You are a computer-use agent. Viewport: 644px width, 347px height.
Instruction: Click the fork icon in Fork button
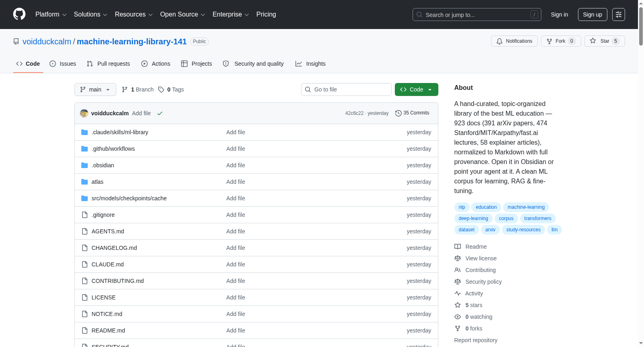549,41
